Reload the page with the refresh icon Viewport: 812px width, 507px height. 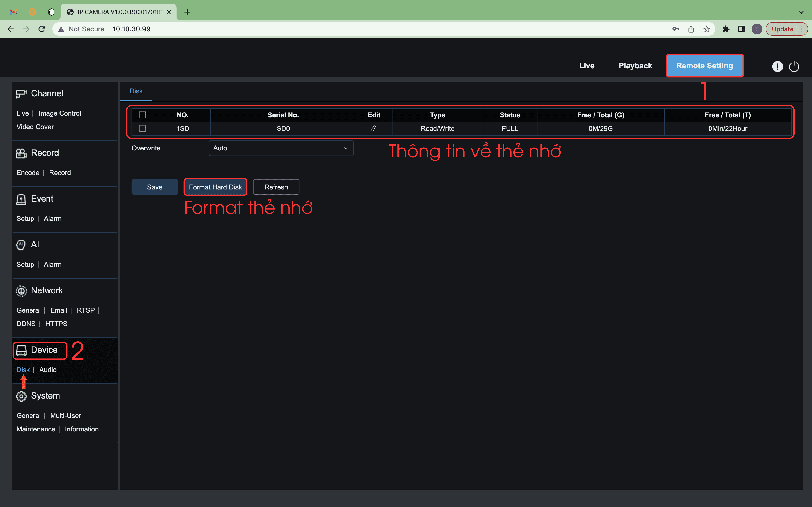click(x=42, y=29)
